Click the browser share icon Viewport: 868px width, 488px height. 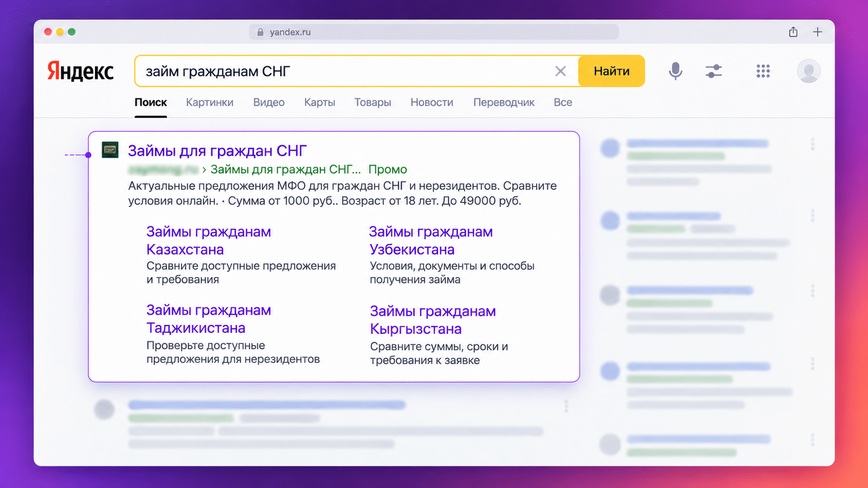tap(793, 32)
